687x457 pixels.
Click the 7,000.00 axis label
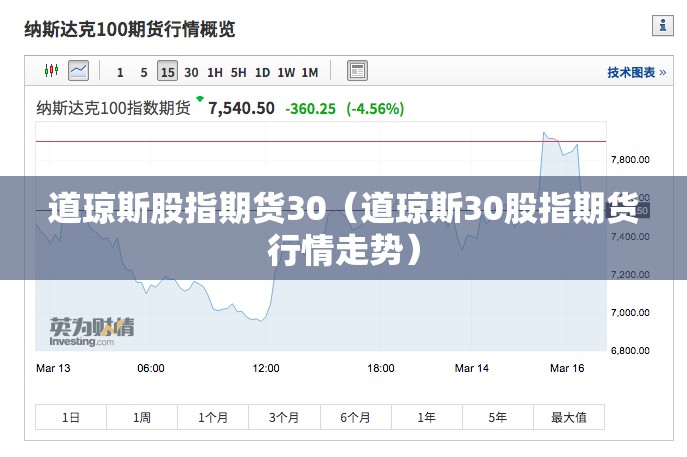tap(630, 312)
